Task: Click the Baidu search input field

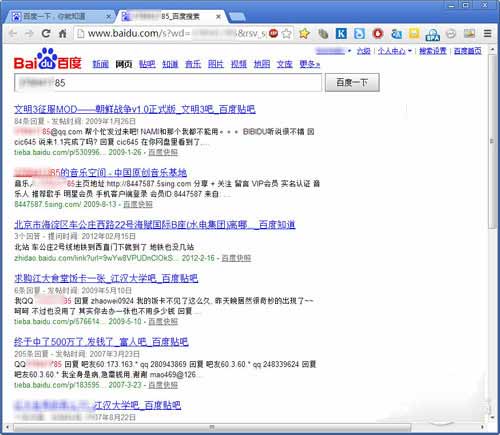Action: 168,83
